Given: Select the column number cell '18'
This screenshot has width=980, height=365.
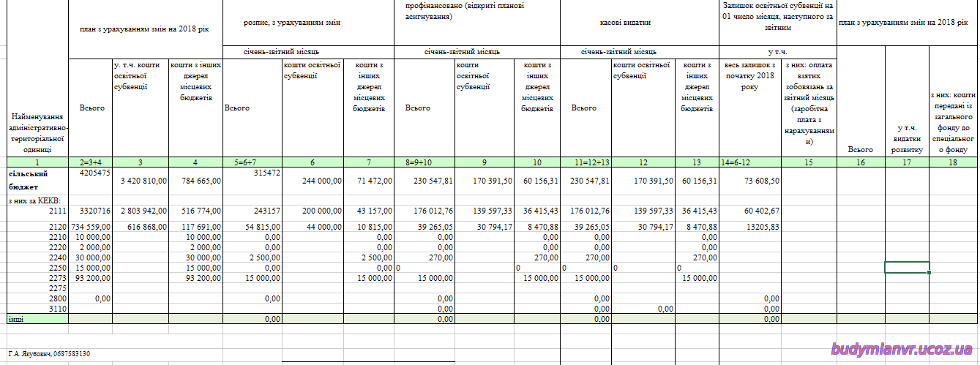Looking at the screenshot, I should point(952,162).
